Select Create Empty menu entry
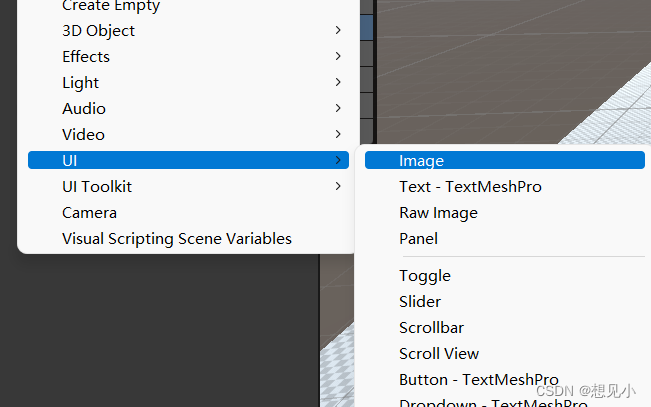 188,6
